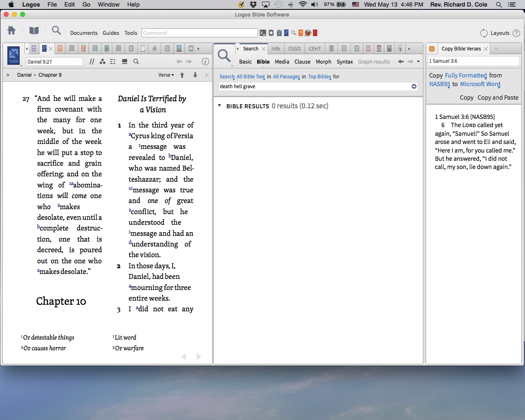
Task: Open inline search in NASB panel
Action: [136, 62]
